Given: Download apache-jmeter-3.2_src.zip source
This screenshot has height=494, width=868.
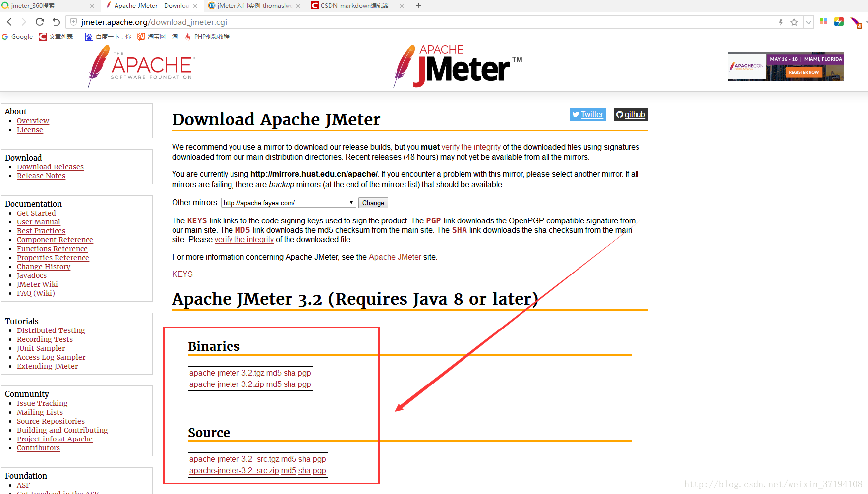Looking at the screenshot, I should [x=234, y=471].
